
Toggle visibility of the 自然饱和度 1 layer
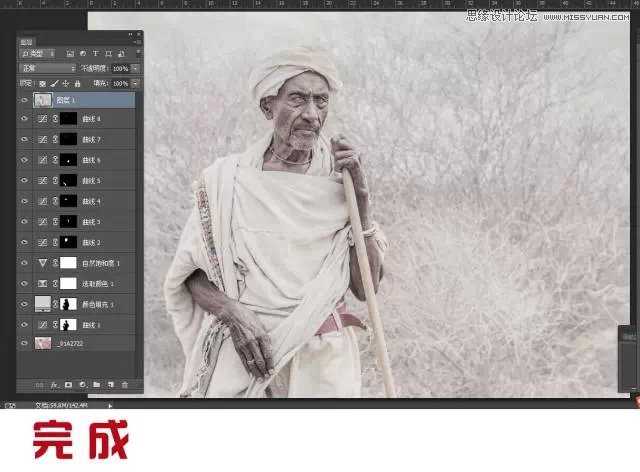pos(24,263)
